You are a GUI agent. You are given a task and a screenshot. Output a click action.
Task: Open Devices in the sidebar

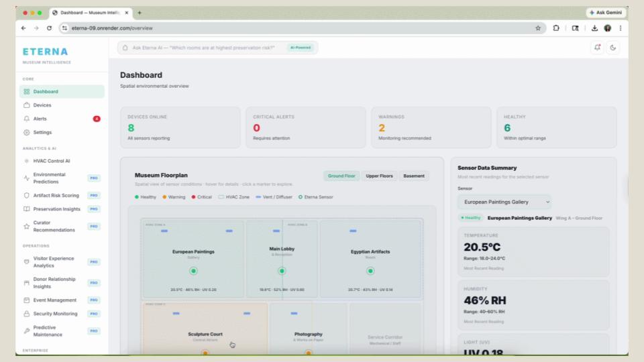pos(62,105)
